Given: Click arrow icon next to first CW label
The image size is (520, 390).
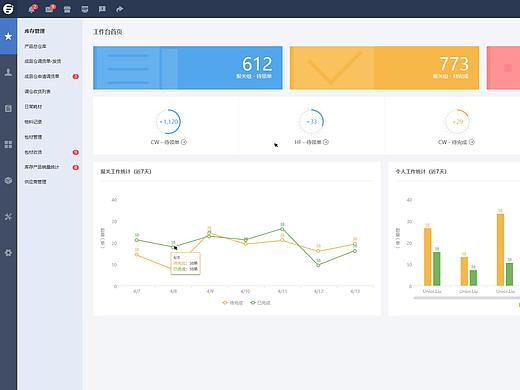Looking at the screenshot, I should tap(184, 142).
